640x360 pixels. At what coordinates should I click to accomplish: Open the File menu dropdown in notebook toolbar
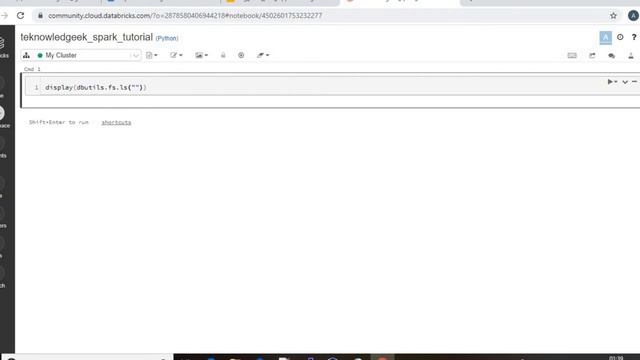click(x=151, y=55)
